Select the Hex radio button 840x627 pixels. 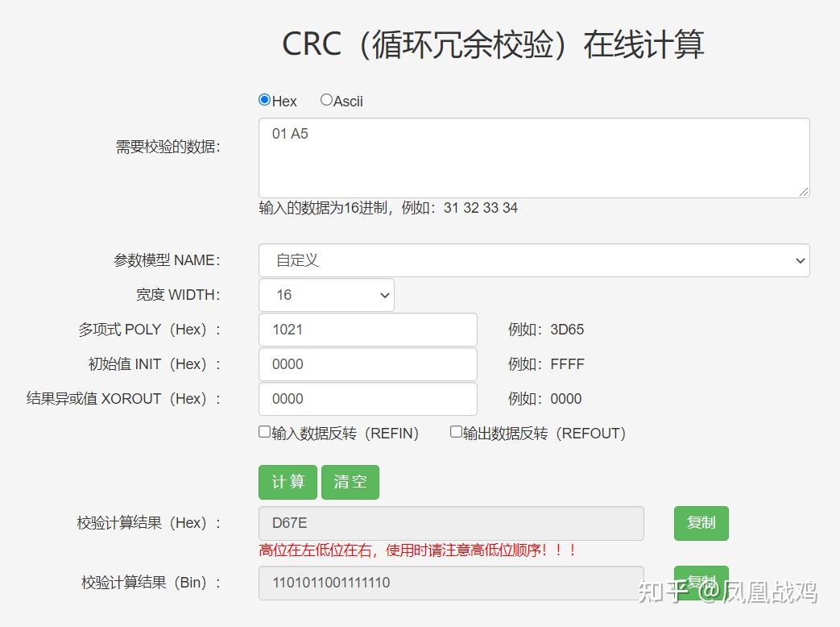tap(266, 99)
